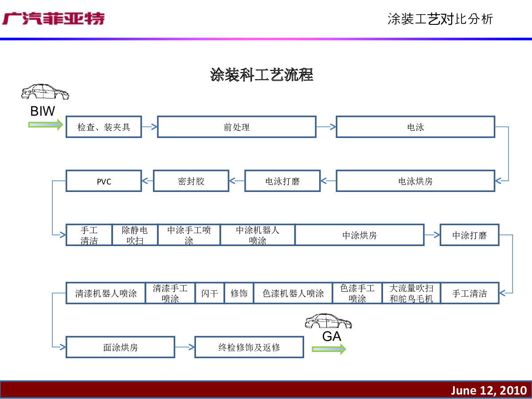Select the 前处理 process box

click(x=237, y=127)
